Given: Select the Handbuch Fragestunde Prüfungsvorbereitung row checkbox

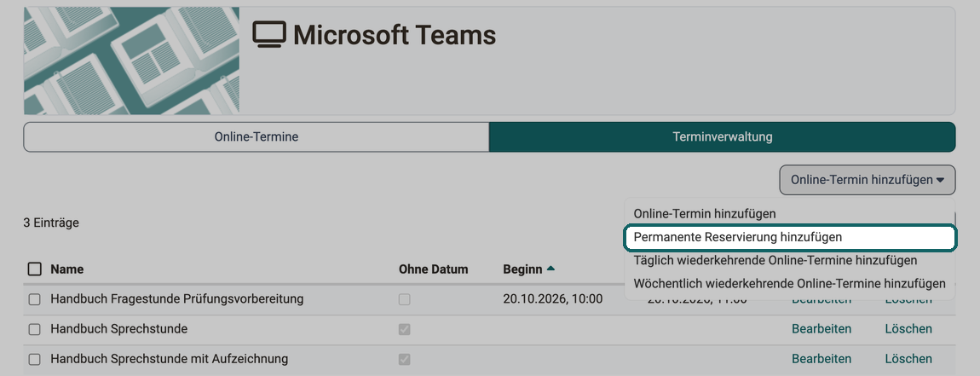Looking at the screenshot, I should point(34,299).
